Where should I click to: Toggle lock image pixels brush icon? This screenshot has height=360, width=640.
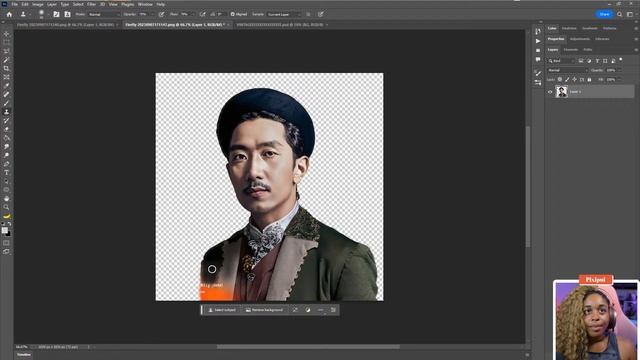click(567, 80)
